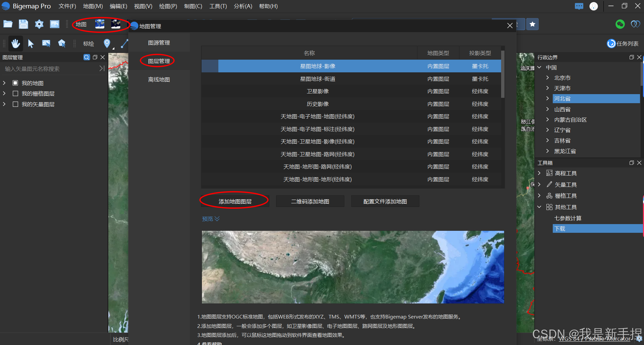Click search icon in 图层管理 panel header
The width and height of the screenshot is (644, 345).
click(87, 57)
